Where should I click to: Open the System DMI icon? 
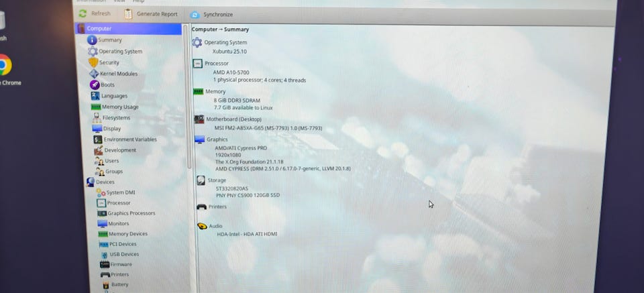tap(101, 192)
